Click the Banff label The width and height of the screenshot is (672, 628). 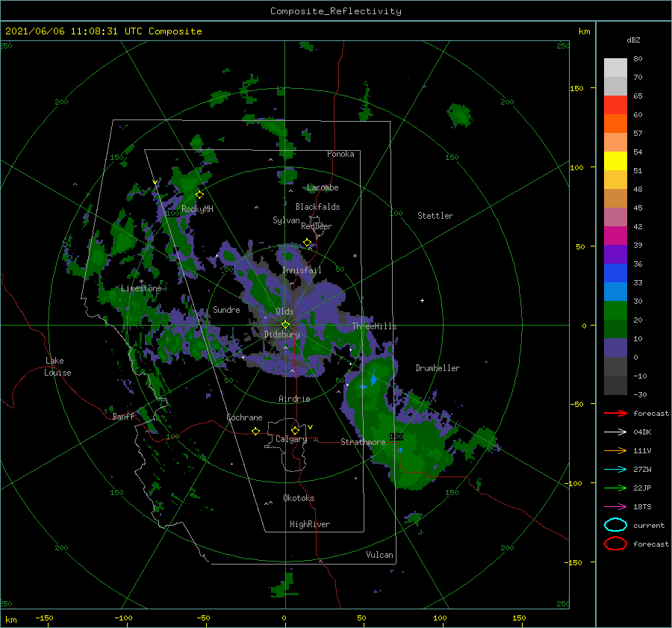(123, 416)
